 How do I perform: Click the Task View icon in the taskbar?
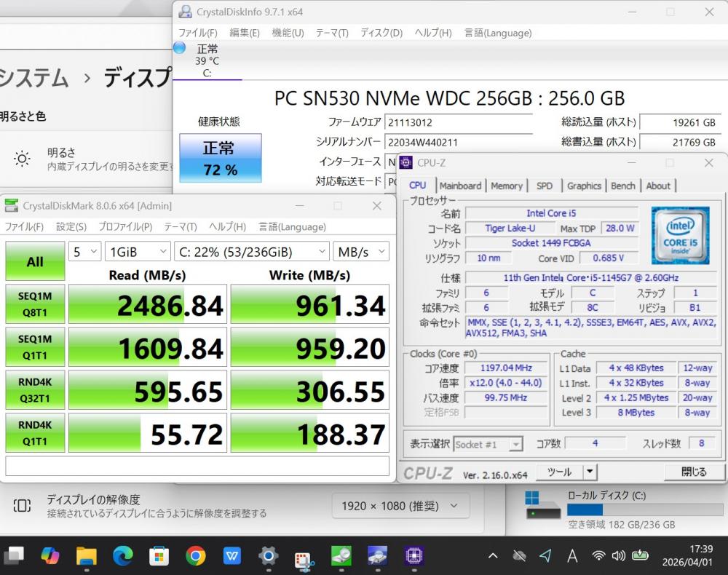14,556
